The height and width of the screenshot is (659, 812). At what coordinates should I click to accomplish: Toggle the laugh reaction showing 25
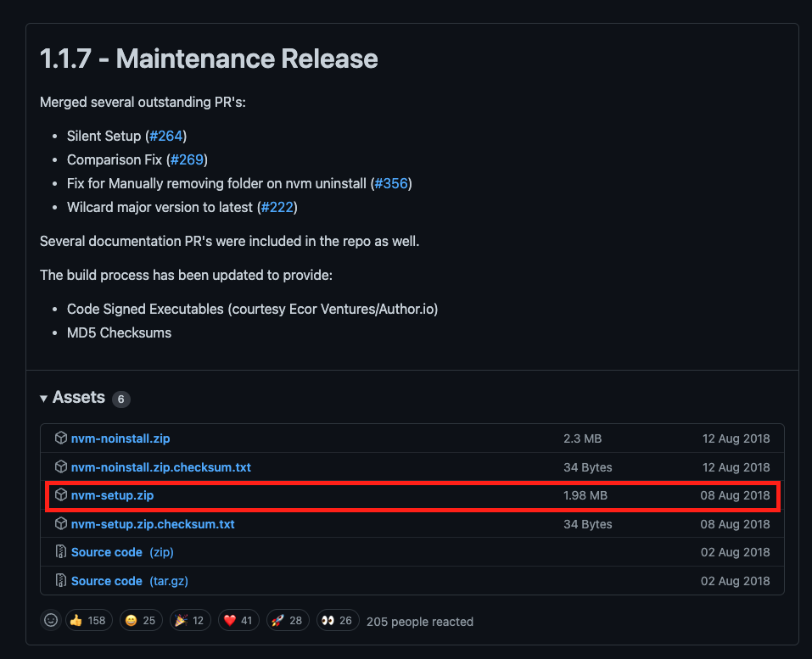pyautogui.click(x=141, y=620)
